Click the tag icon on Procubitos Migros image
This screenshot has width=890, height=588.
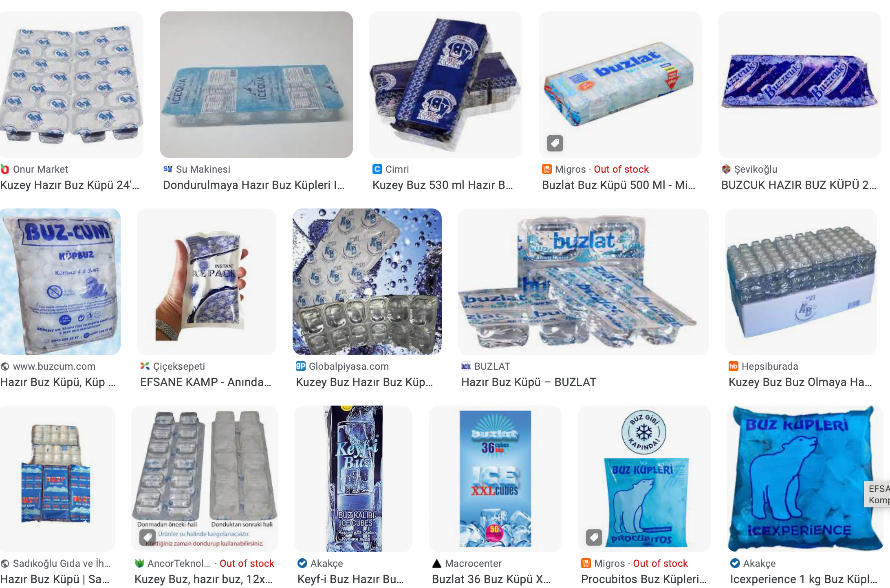pos(594,537)
